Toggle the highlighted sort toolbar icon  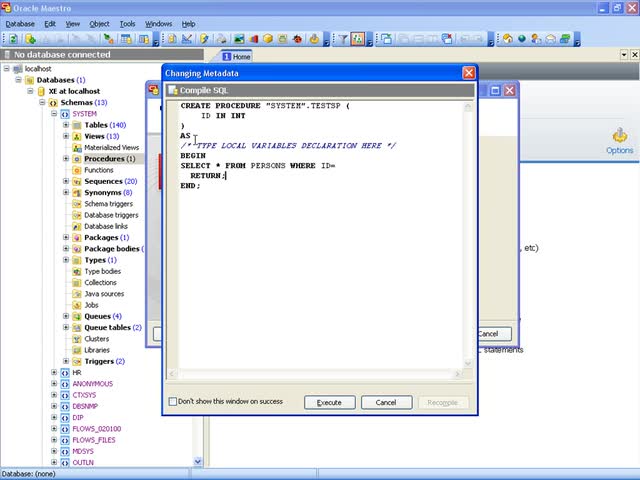tap(358, 39)
